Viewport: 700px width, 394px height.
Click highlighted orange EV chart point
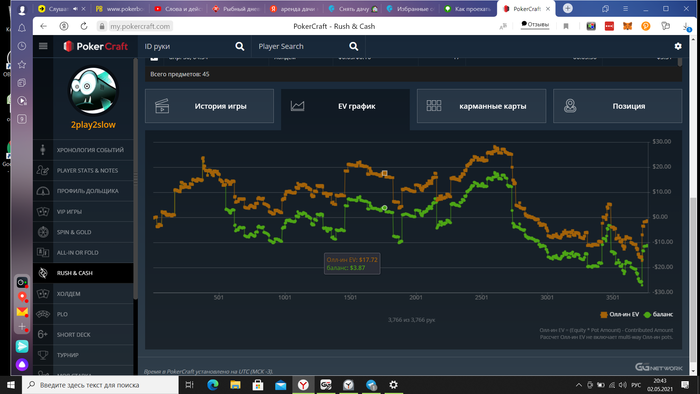tap(384, 173)
